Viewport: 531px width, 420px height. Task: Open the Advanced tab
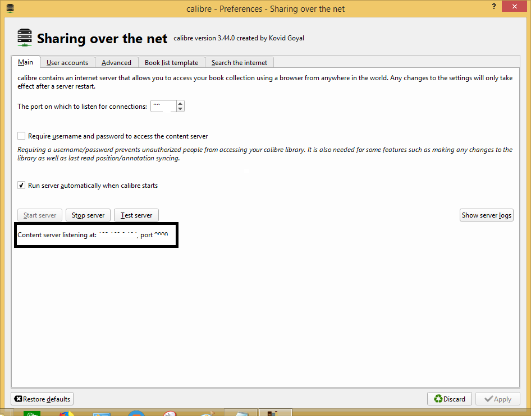(x=116, y=63)
